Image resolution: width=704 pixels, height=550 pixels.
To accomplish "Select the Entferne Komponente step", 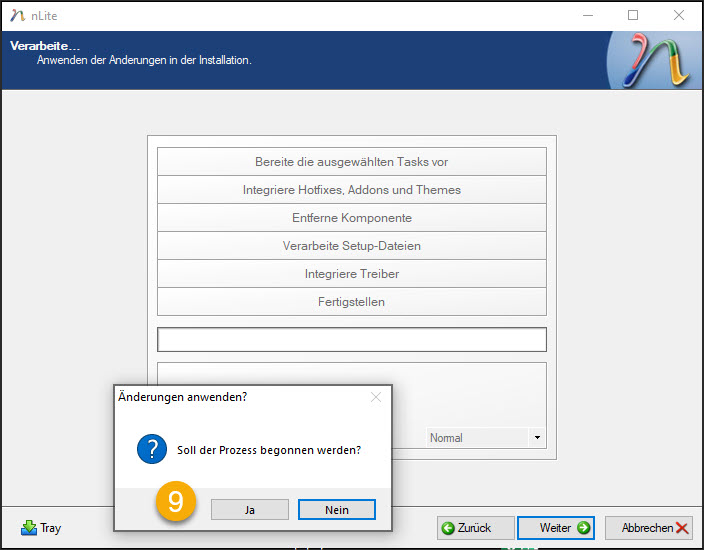I will pyautogui.click(x=352, y=218).
